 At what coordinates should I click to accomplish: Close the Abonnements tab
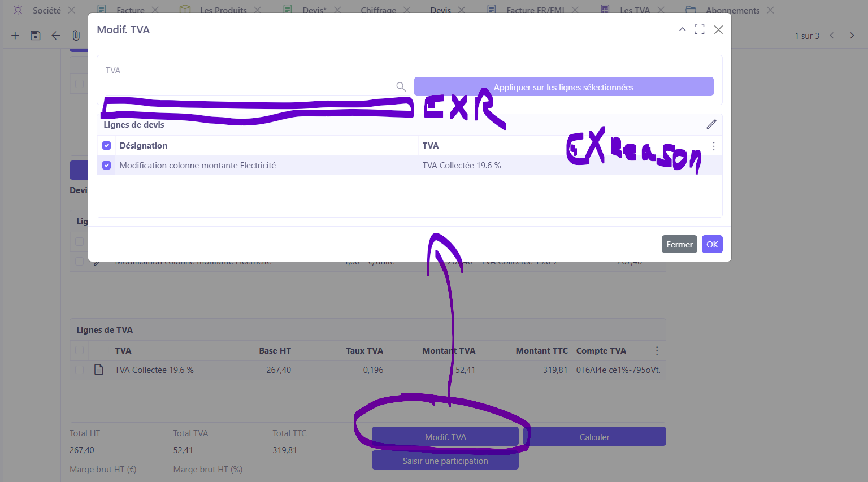click(770, 10)
